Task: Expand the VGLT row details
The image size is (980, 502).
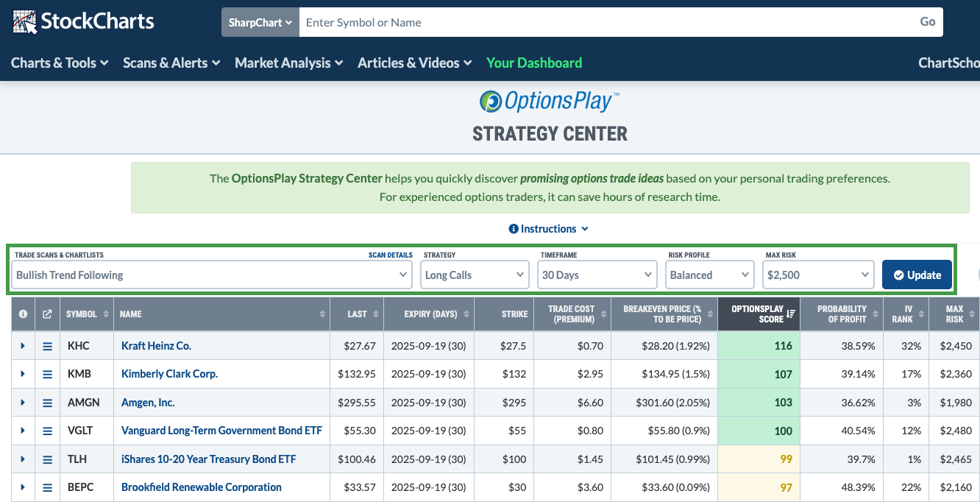Action: pyautogui.click(x=23, y=431)
